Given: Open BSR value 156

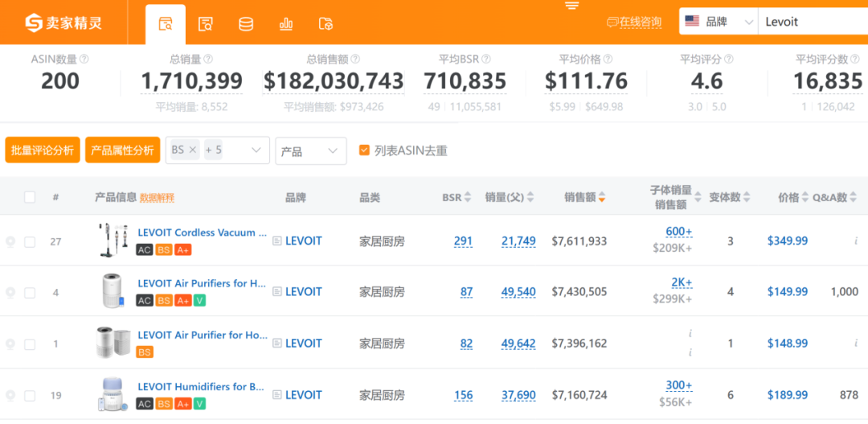Looking at the screenshot, I should tap(464, 395).
